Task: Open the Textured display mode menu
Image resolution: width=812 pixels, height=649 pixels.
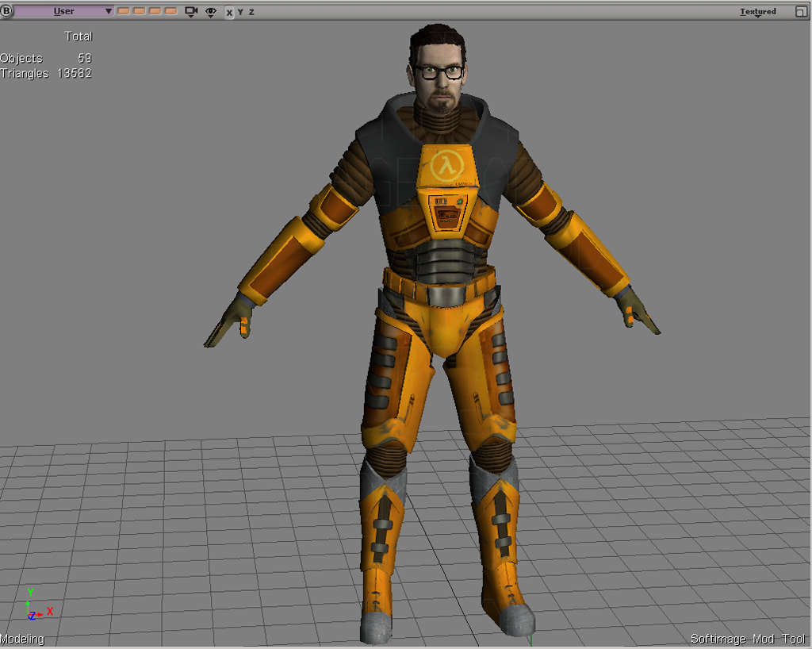Action: coord(757,12)
